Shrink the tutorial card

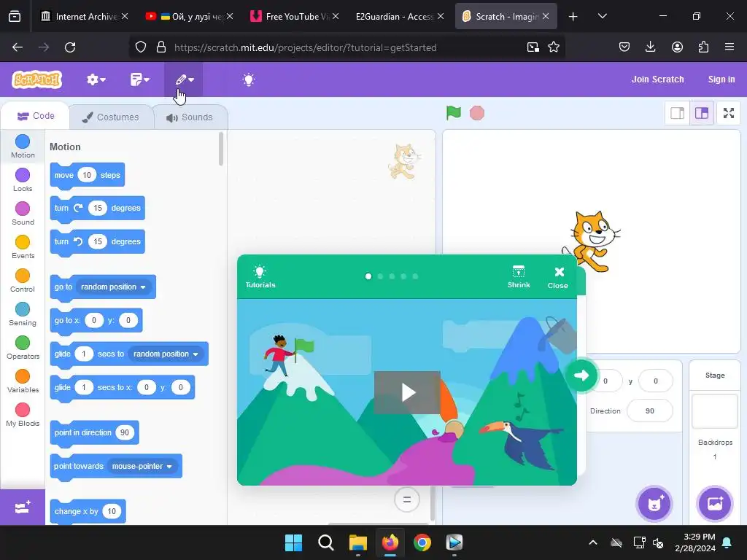click(x=519, y=276)
